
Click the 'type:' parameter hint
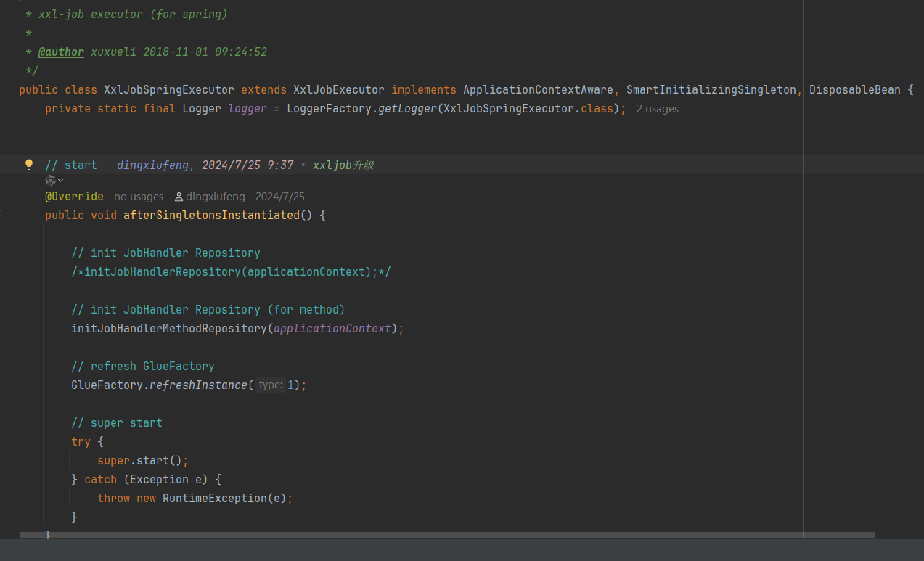[270, 385]
